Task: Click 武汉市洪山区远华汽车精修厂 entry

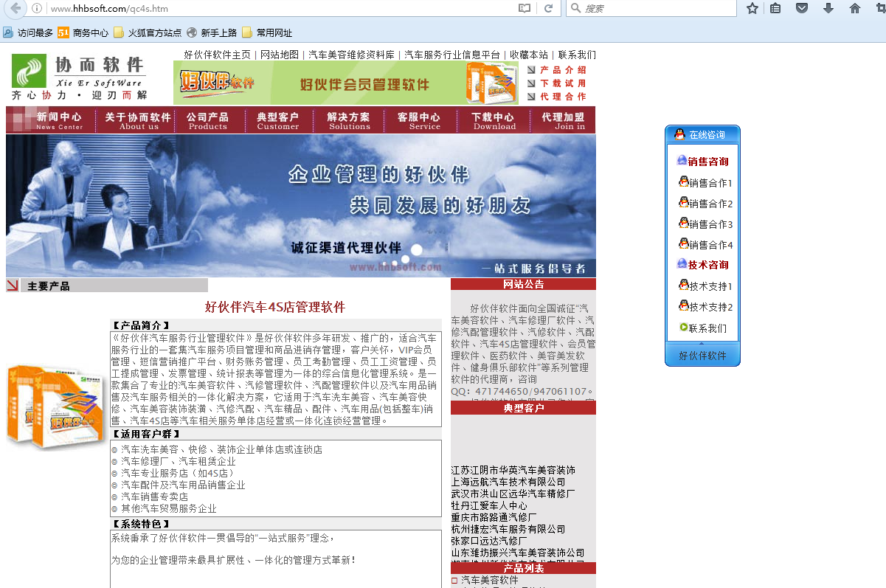Action: (513, 494)
